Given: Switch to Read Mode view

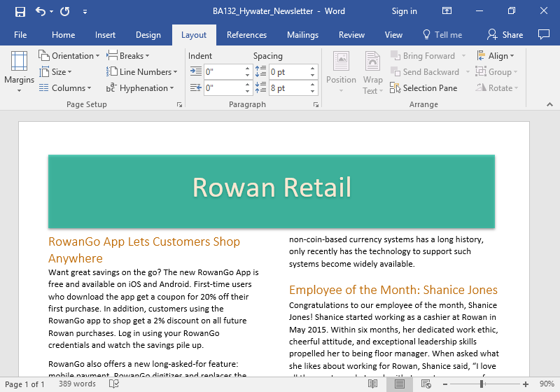Looking at the screenshot, I should click(373, 384).
